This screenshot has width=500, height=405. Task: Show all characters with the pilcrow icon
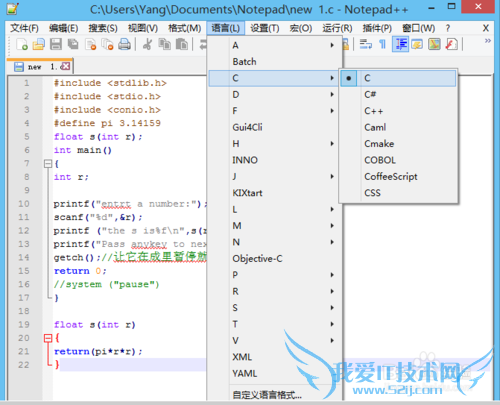383,44
